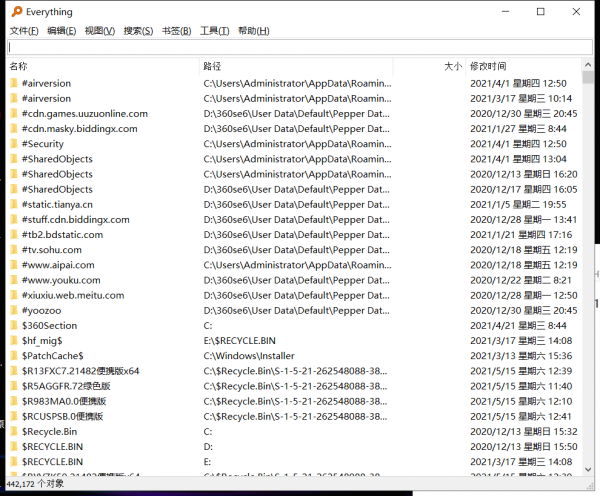Viewport: 600px width, 496px height.
Task: Click path E:\$RECYCLE.BIN cell
Action: point(240,341)
